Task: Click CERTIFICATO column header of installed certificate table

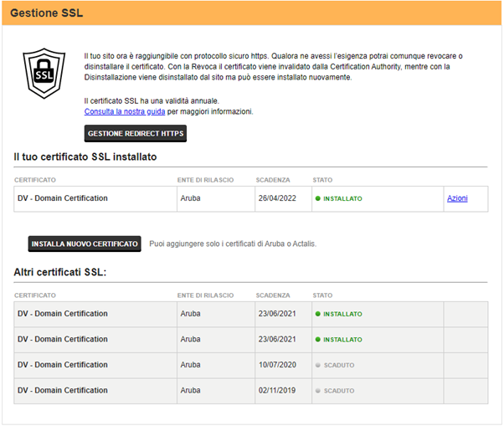Action: coord(35,180)
